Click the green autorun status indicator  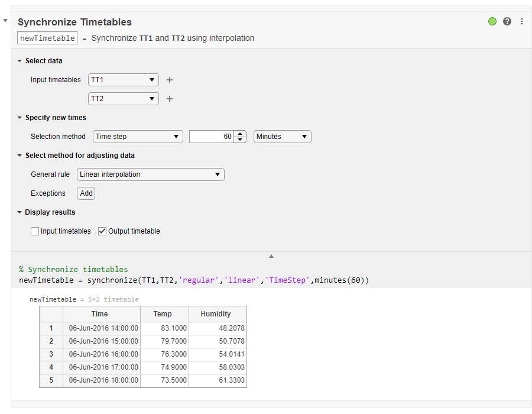click(x=492, y=21)
